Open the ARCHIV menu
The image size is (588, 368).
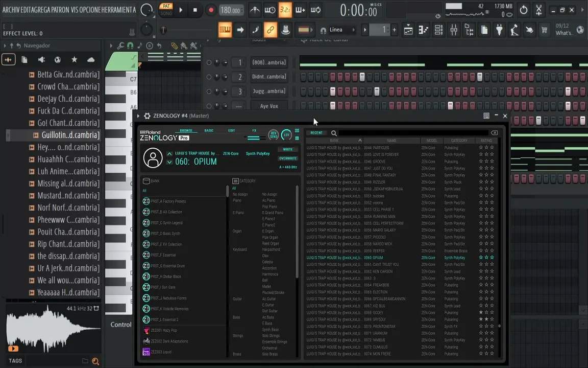(11, 10)
